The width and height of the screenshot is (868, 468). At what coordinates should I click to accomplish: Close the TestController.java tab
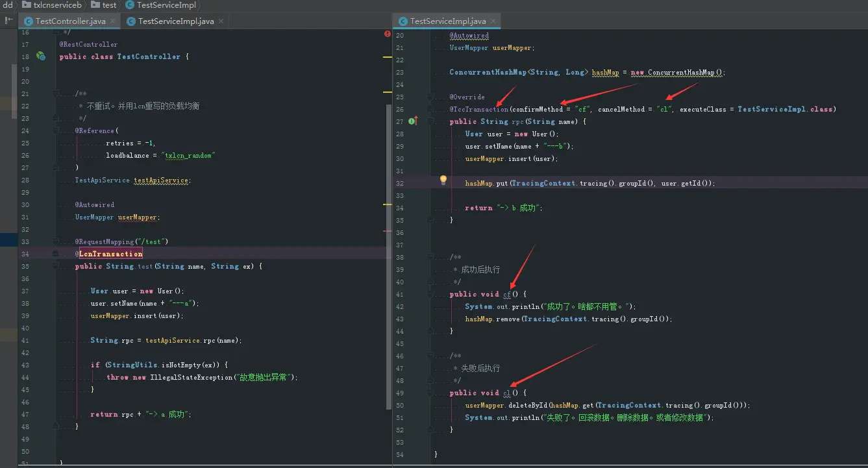(112, 21)
